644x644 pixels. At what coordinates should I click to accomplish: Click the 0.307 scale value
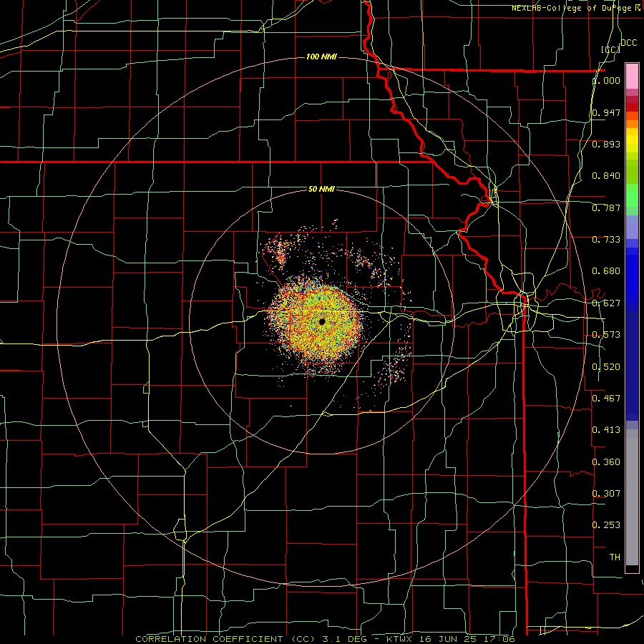(x=606, y=493)
